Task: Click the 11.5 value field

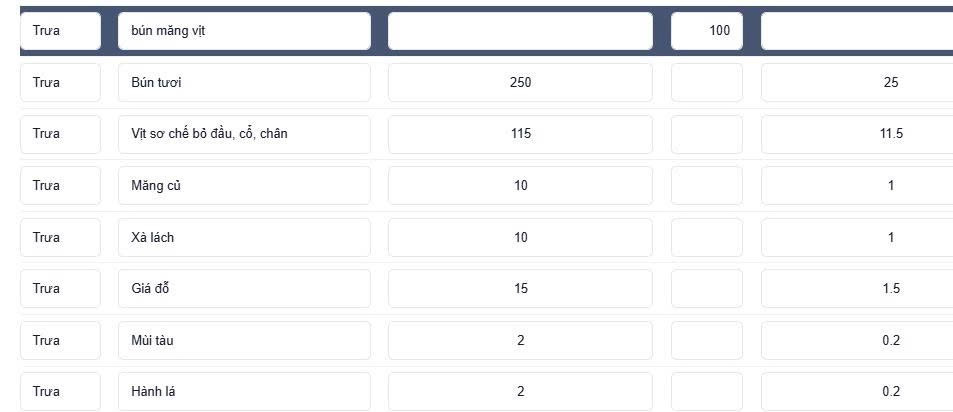Action: (x=857, y=134)
